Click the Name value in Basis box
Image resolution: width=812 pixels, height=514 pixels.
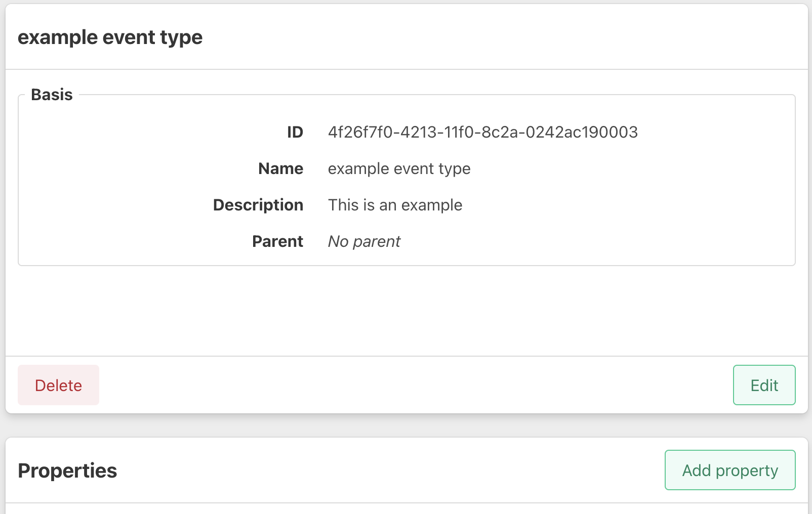pos(399,168)
